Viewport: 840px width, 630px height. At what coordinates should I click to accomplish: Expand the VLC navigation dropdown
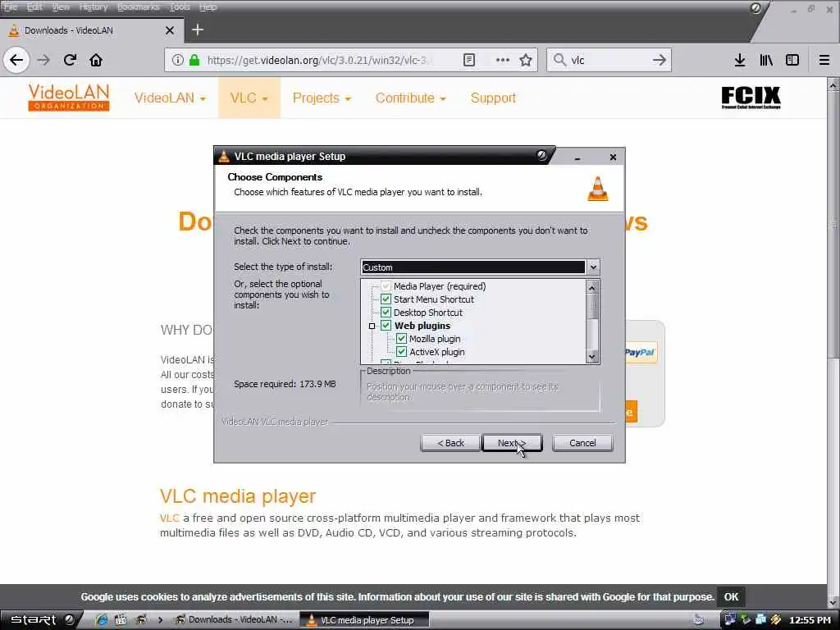(x=249, y=98)
